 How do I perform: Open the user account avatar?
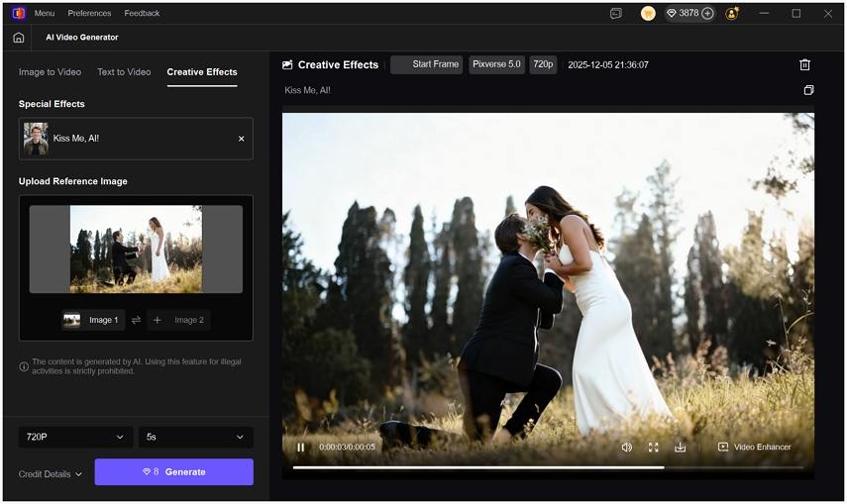click(732, 13)
